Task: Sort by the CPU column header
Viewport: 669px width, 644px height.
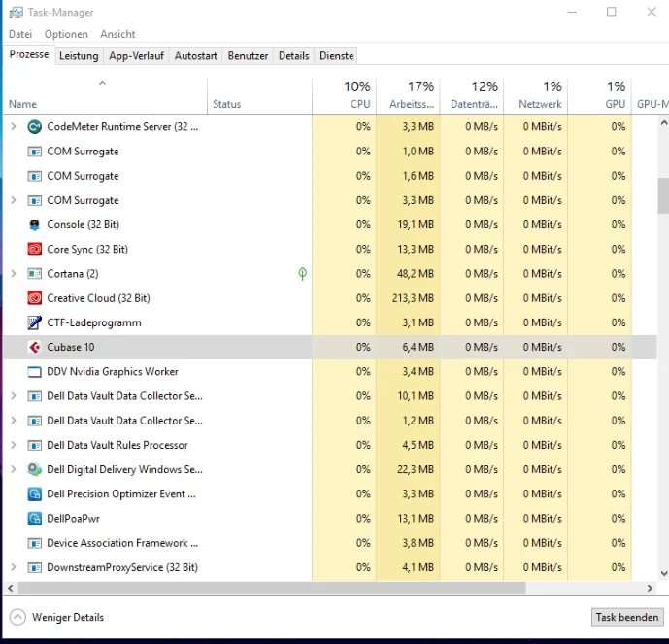Action: 345,96
